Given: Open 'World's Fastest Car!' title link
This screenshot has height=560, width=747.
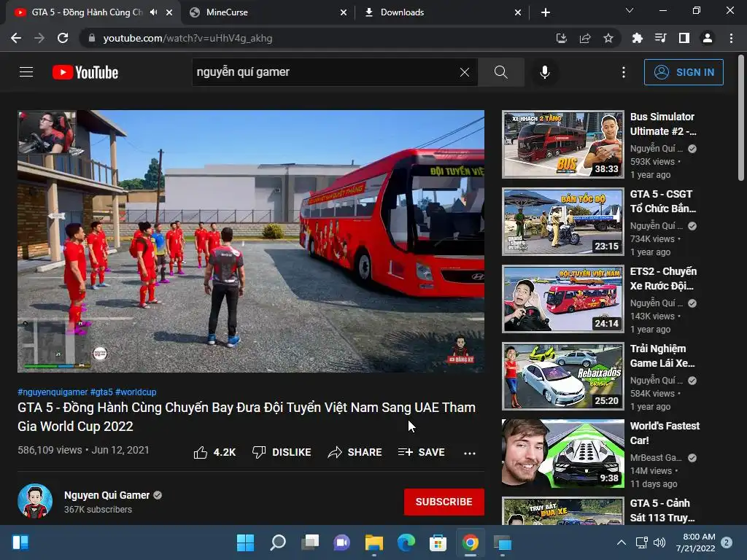Looking at the screenshot, I should 665,433.
